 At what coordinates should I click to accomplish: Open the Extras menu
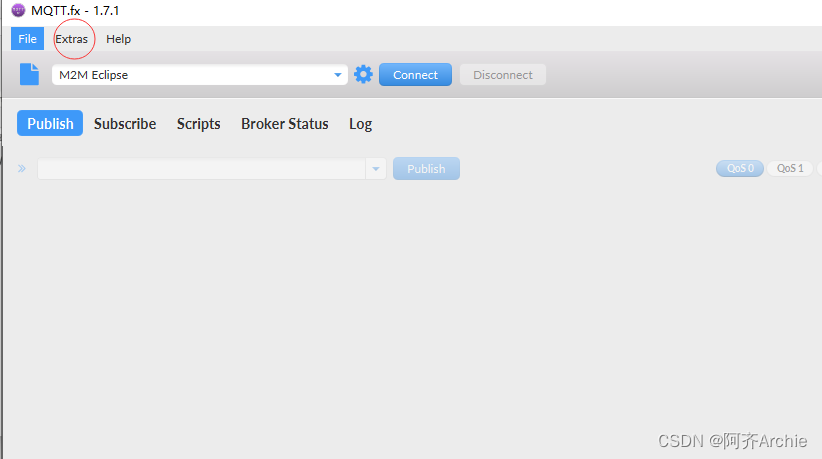(72, 39)
